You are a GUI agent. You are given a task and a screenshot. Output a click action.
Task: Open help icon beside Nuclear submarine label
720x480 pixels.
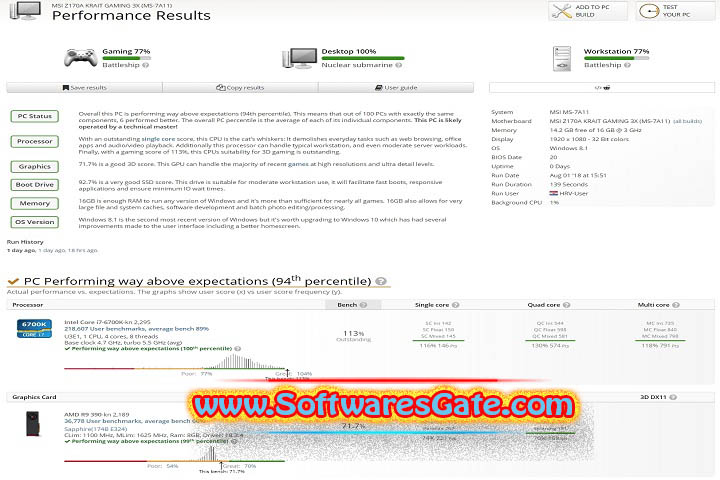pyautogui.click(x=399, y=65)
